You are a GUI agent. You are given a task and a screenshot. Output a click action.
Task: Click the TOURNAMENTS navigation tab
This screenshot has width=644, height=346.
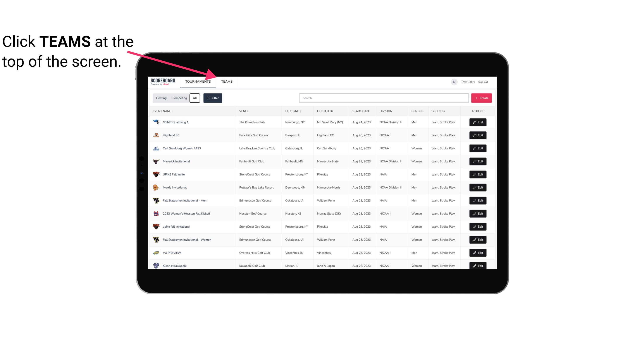198,81
